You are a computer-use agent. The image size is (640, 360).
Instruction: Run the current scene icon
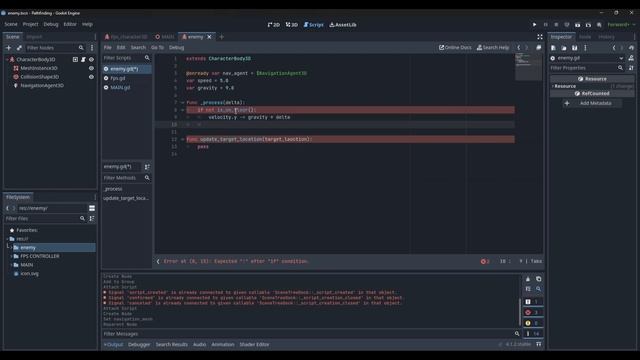578,24
